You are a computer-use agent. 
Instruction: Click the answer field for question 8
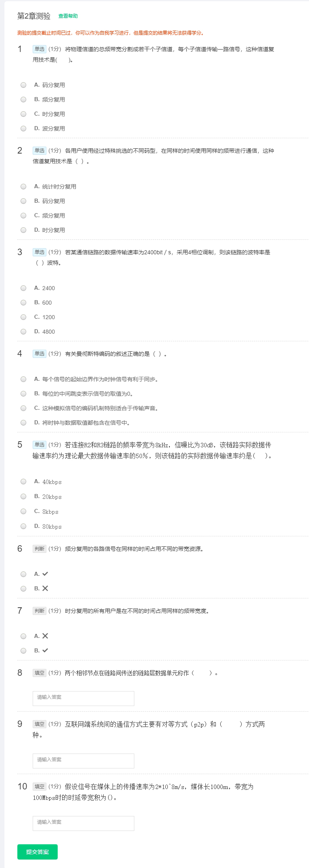(x=83, y=698)
